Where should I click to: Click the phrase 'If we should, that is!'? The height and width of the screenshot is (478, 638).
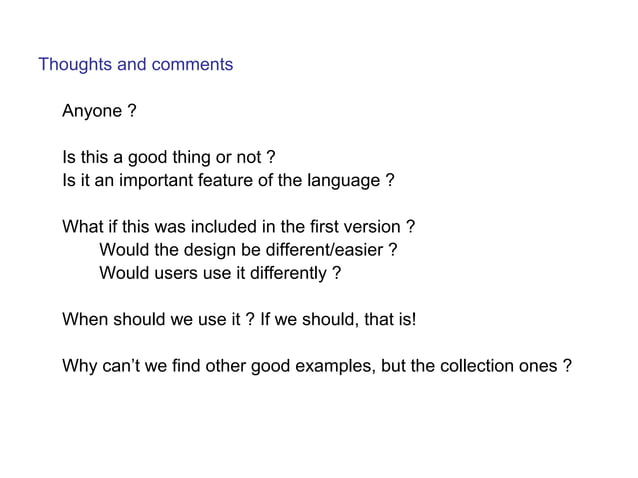point(337,320)
